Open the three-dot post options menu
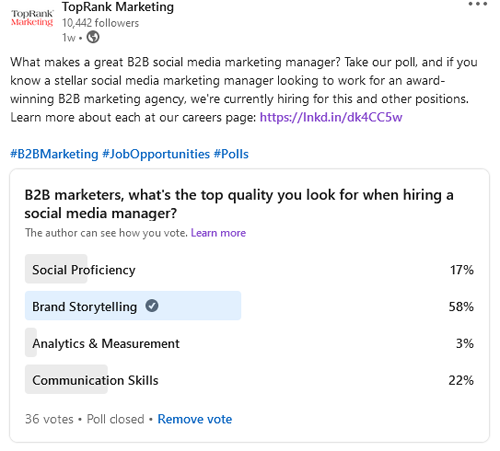 click(478, 4)
